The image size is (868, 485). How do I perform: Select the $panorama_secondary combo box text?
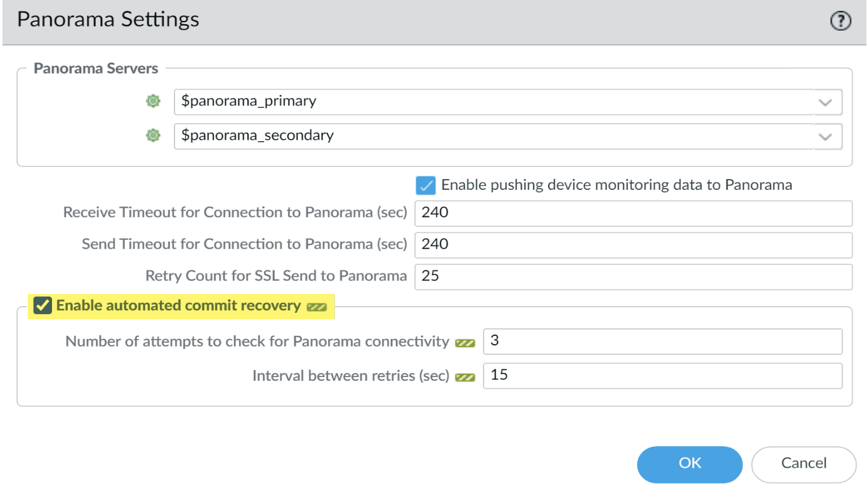[258, 135]
